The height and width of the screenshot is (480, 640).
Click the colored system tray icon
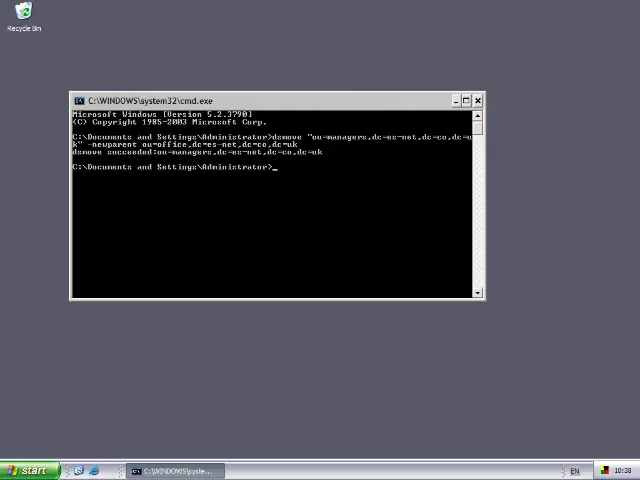click(x=605, y=471)
